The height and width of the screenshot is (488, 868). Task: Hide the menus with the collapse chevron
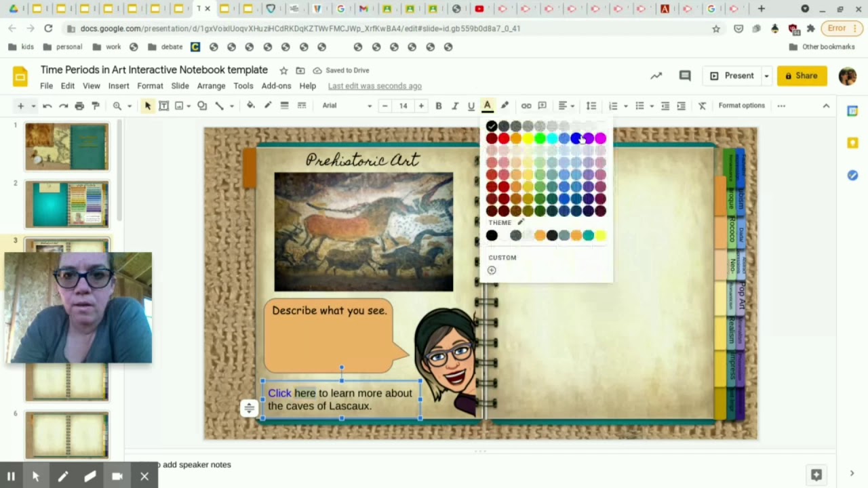click(826, 106)
